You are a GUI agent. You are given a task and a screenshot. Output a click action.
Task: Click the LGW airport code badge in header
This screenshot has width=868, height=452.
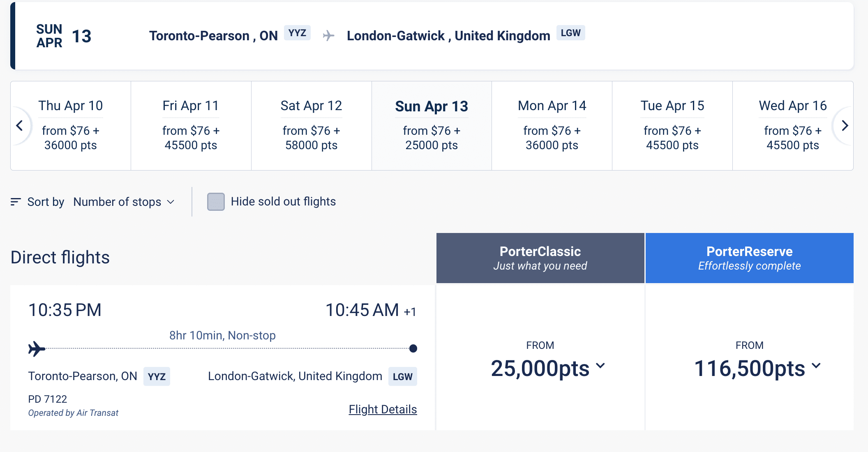coord(570,33)
